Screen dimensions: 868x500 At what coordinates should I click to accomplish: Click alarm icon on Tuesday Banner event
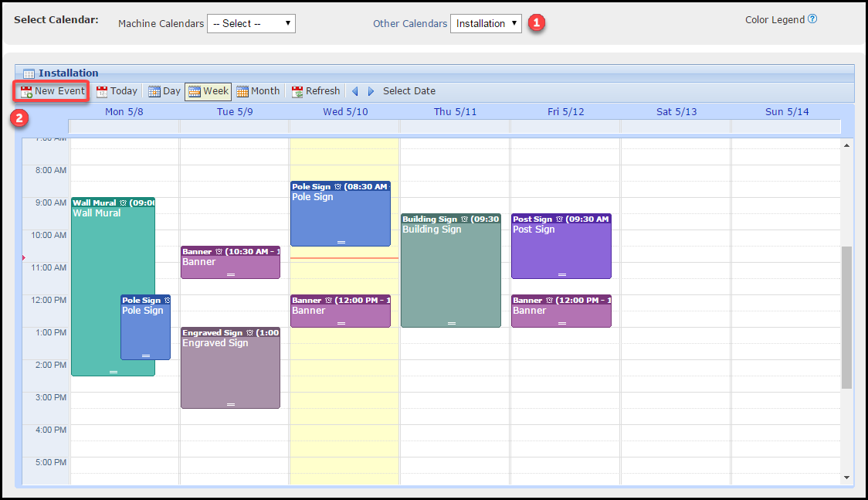click(219, 252)
